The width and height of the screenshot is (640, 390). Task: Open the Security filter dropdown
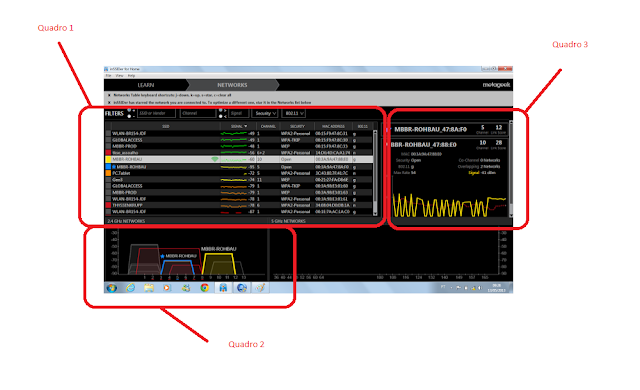tap(265, 113)
